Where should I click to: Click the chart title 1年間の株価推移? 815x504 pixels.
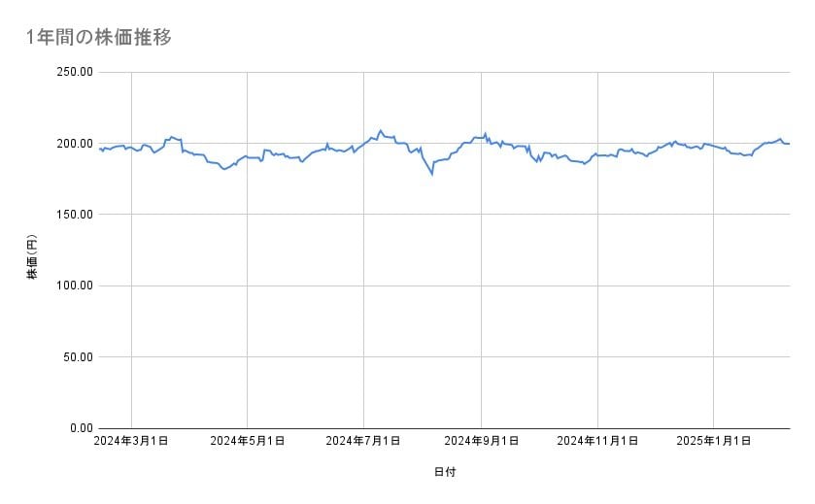pyautogui.click(x=100, y=38)
